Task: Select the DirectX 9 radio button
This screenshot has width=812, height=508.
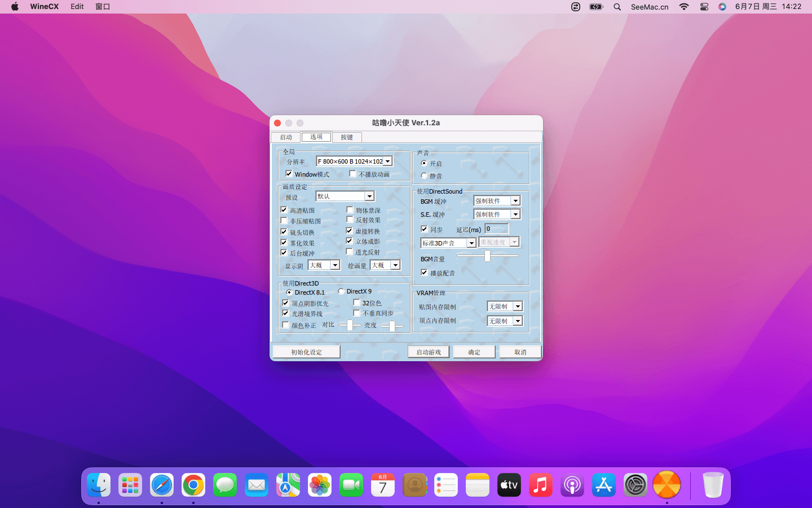Action: pyautogui.click(x=341, y=291)
